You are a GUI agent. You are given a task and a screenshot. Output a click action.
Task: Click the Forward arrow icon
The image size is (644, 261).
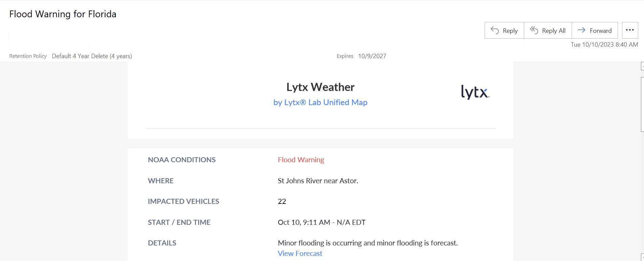click(581, 30)
